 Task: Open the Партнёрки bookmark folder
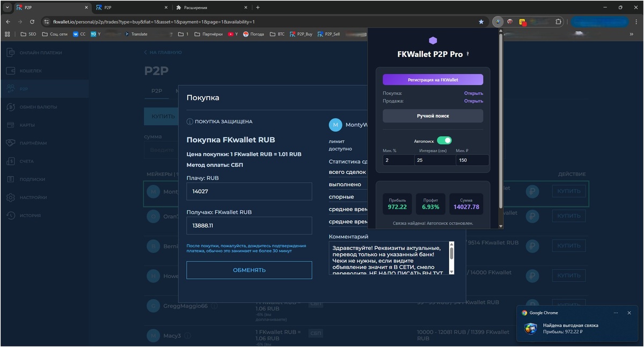tap(208, 34)
